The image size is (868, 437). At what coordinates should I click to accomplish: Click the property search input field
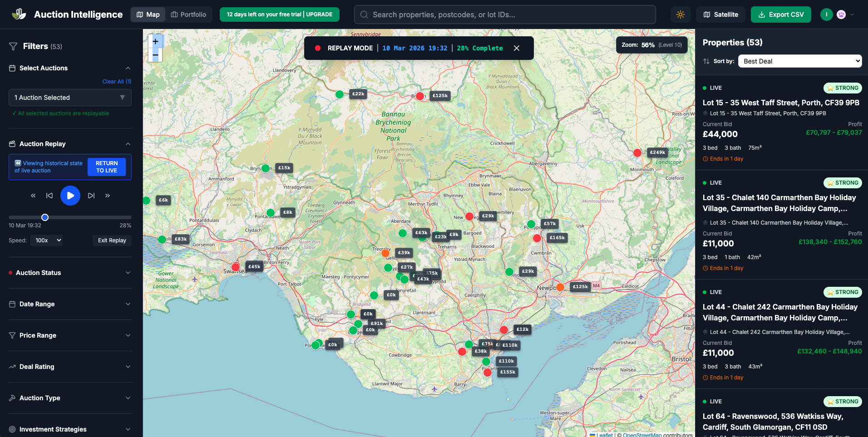(505, 15)
